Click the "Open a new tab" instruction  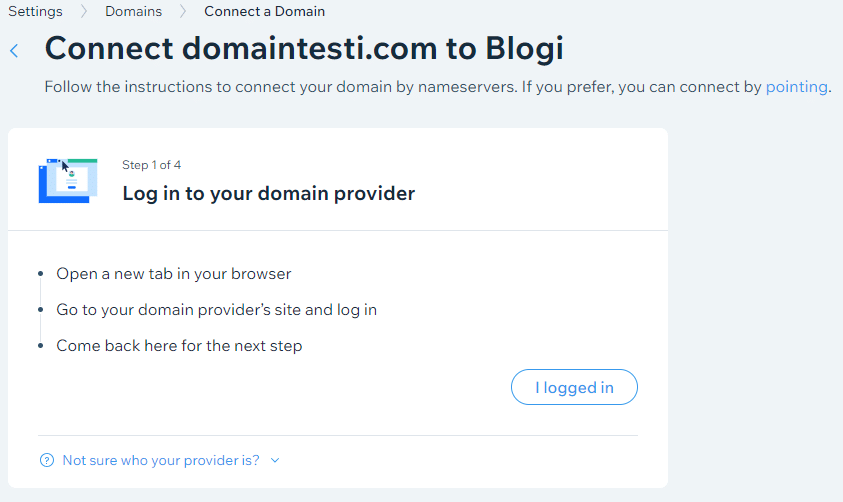pos(173,274)
